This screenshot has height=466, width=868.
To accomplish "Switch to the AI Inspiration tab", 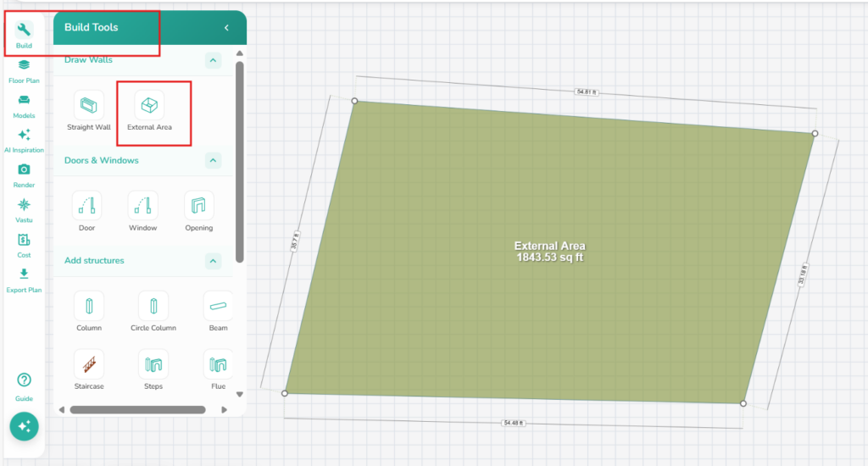I will (x=24, y=140).
